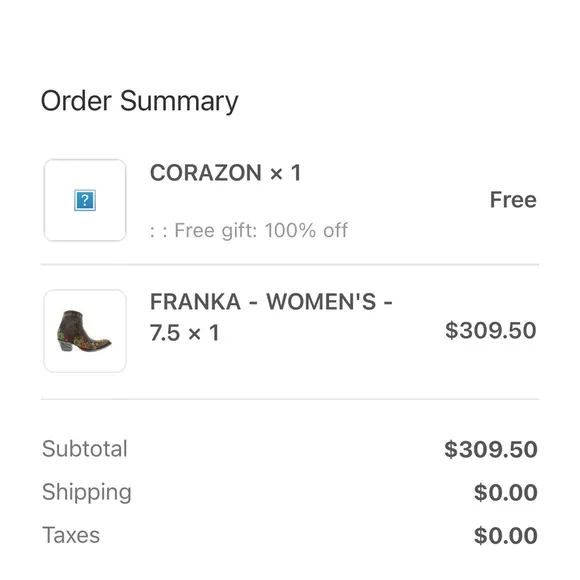Click the Taxes label
The image size is (580, 580).
71,535
